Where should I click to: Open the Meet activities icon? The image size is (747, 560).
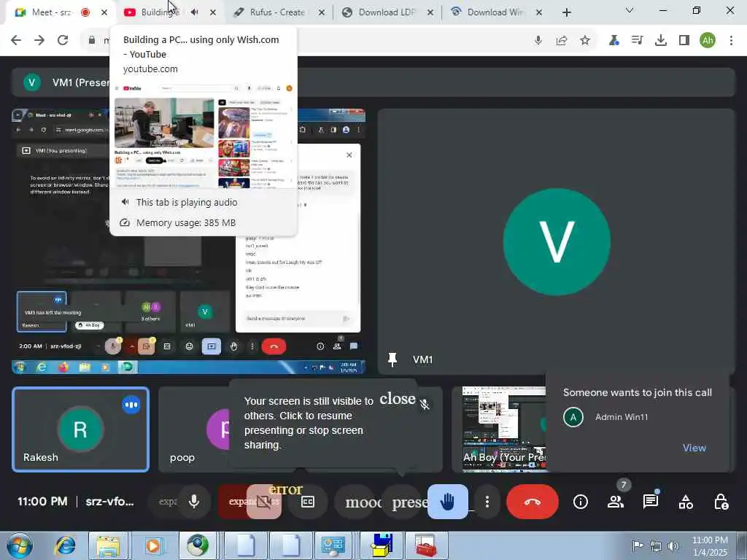[686, 502]
